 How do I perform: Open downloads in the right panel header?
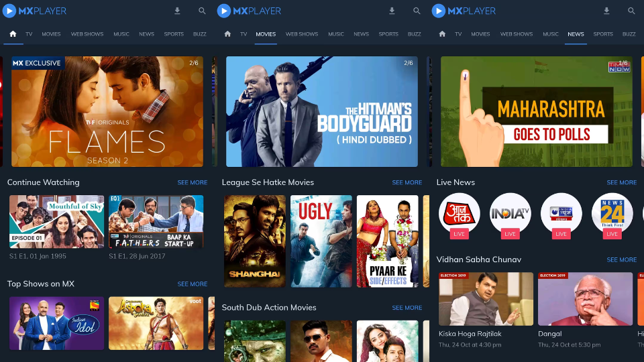tap(606, 11)
